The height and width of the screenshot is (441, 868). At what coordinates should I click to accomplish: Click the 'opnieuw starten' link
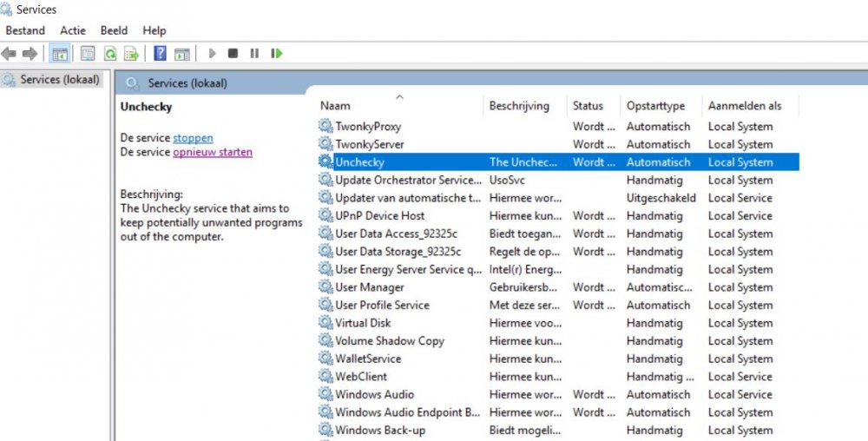pyautogui.click(x=213, y=152)
